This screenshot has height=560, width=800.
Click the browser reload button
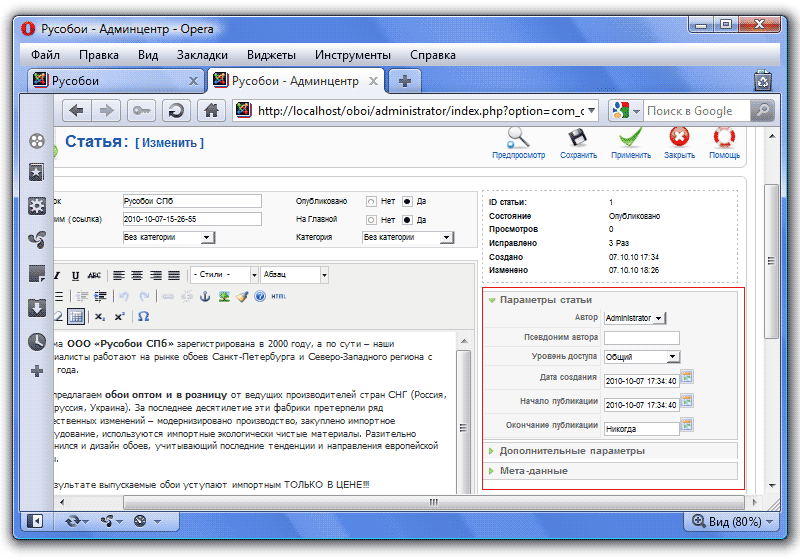point(177,111)
